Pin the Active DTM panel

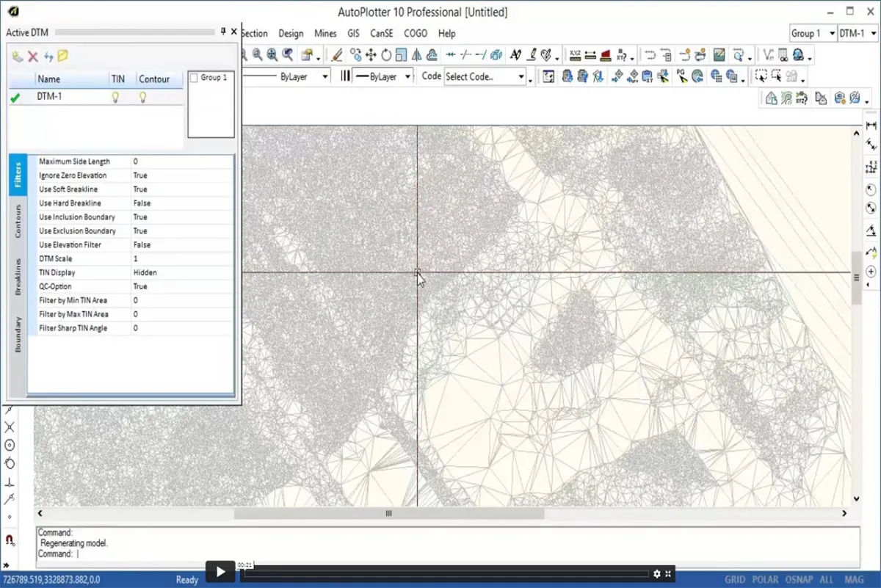223,32
